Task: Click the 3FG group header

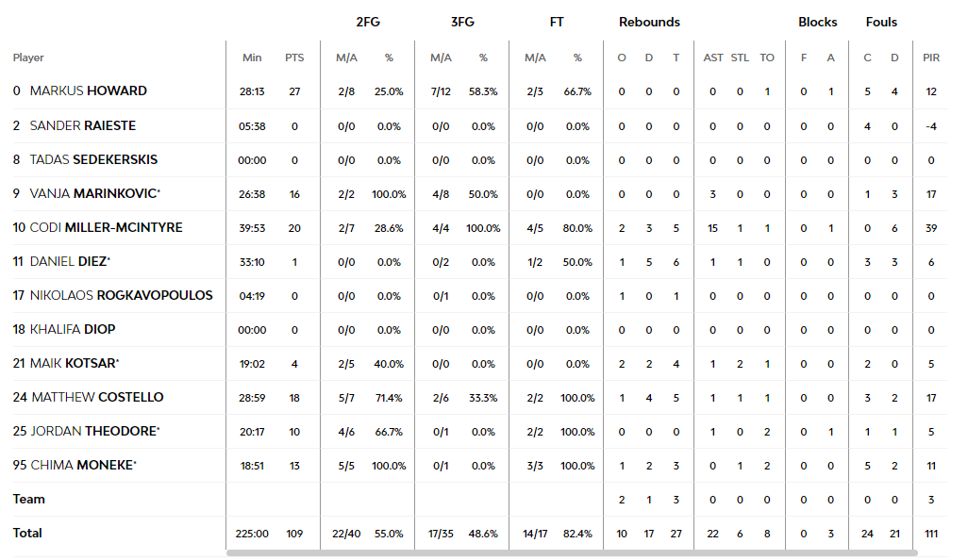Action: (462, 23)
